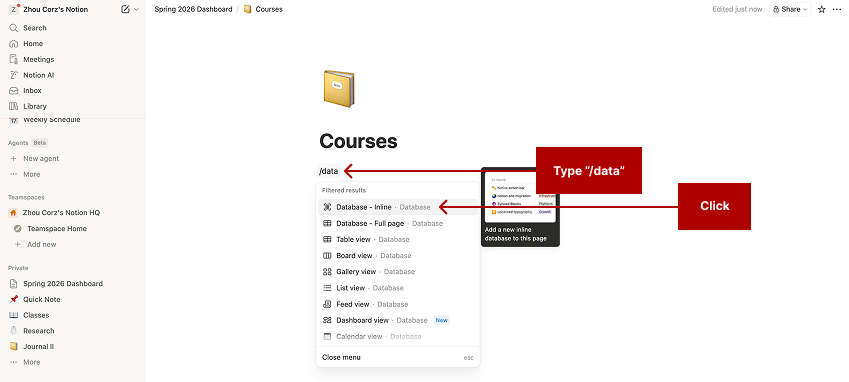Click the Share button
849x382 pixels.
pos(790,9)
